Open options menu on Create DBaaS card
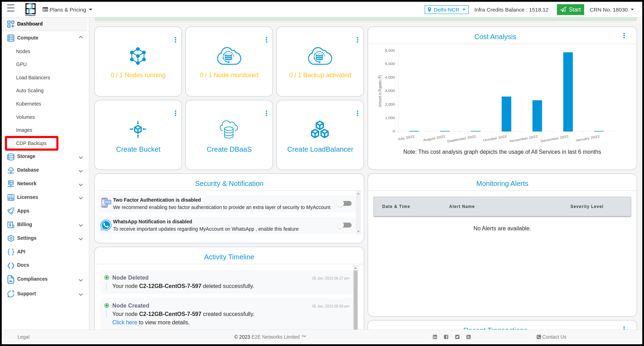This screenshot has height=346, width=644. 267,113
